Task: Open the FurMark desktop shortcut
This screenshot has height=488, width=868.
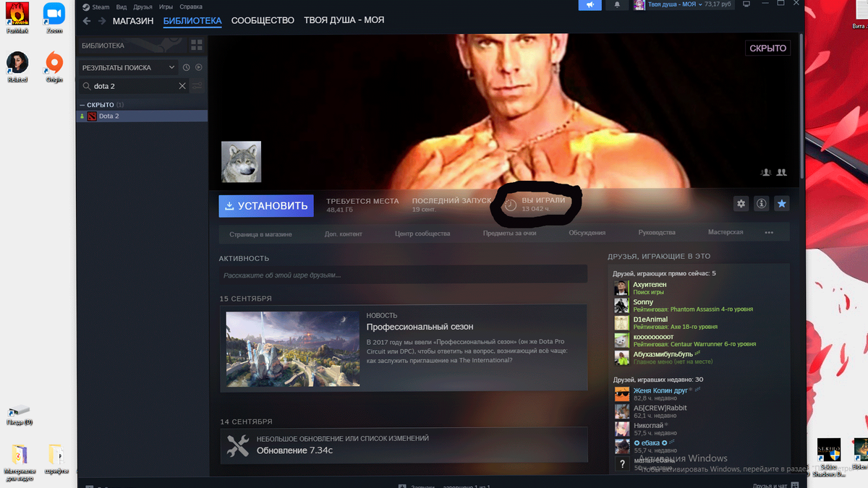Action: tap(17, 17)
